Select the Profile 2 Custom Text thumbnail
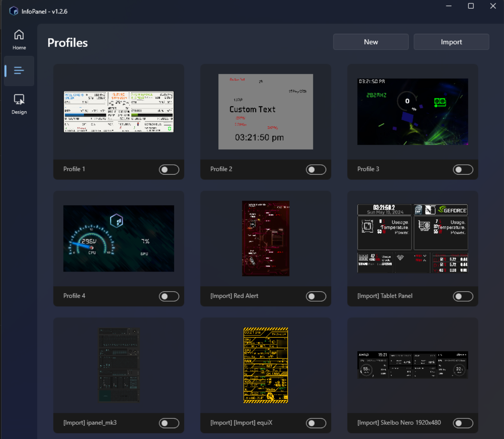504x439 pixels. click(266, 112)
